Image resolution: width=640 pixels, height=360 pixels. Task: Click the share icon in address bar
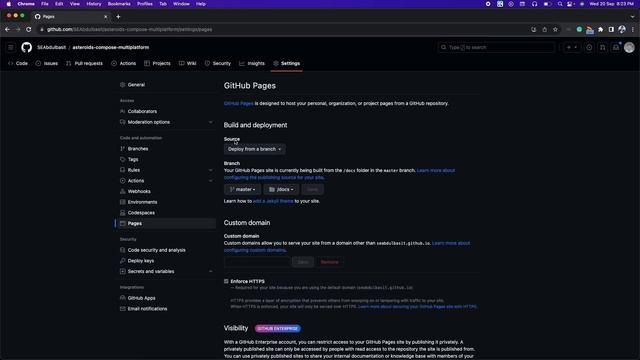544,29
